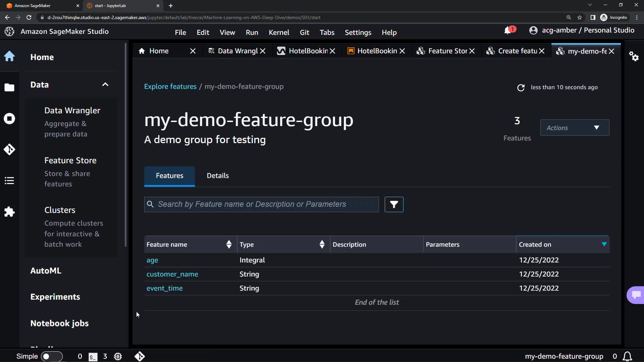Click the feature search input field

pos(262,204)
